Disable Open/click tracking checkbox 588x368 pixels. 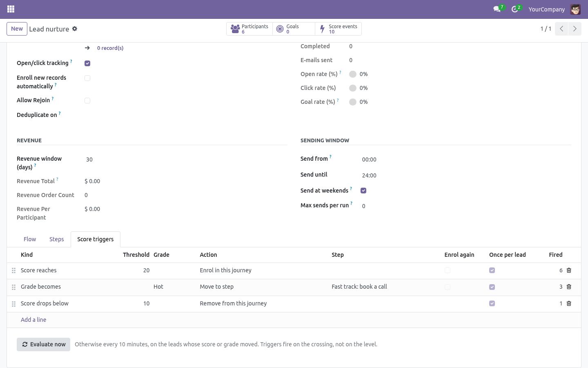[x=87, y=63]
